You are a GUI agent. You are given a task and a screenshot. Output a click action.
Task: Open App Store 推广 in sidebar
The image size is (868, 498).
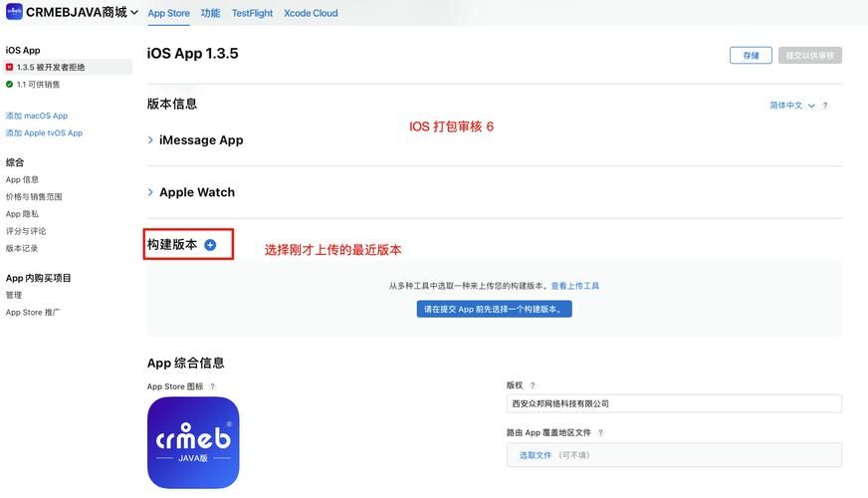coord(33,313)
